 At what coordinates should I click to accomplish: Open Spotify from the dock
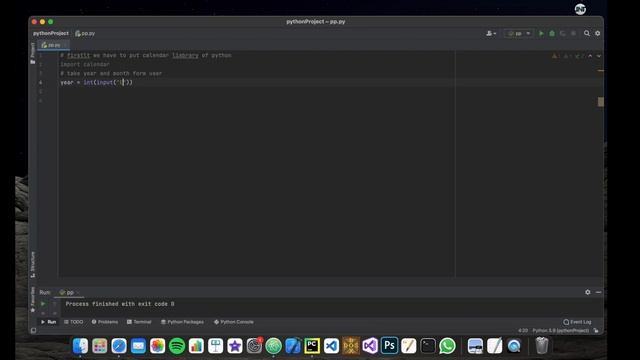click(x=177, y=346)
